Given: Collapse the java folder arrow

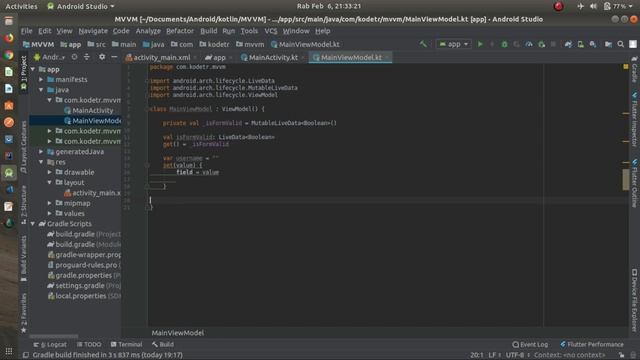Looking at the screenshot, I should click(x=41, y=90).
